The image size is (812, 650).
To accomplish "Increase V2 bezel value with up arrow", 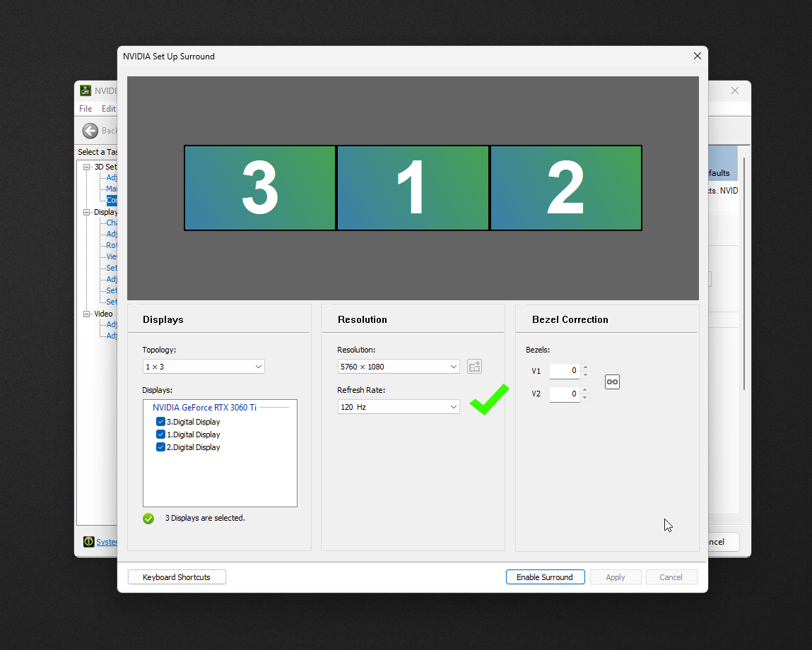I will point(585,390).
